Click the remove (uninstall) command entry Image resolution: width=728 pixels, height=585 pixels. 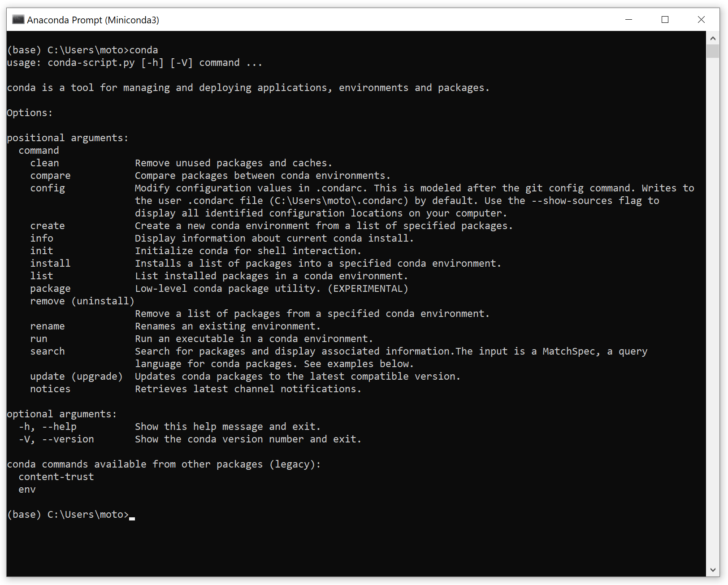(82, 301)
